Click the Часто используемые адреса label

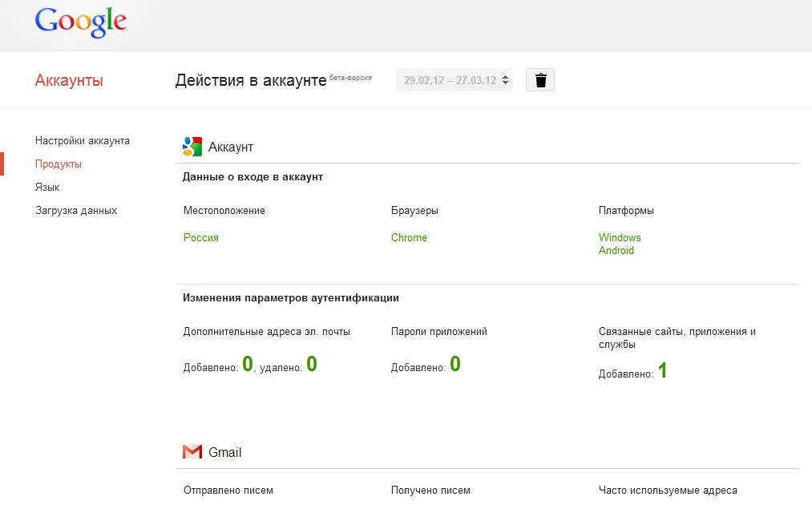[668, 490]
